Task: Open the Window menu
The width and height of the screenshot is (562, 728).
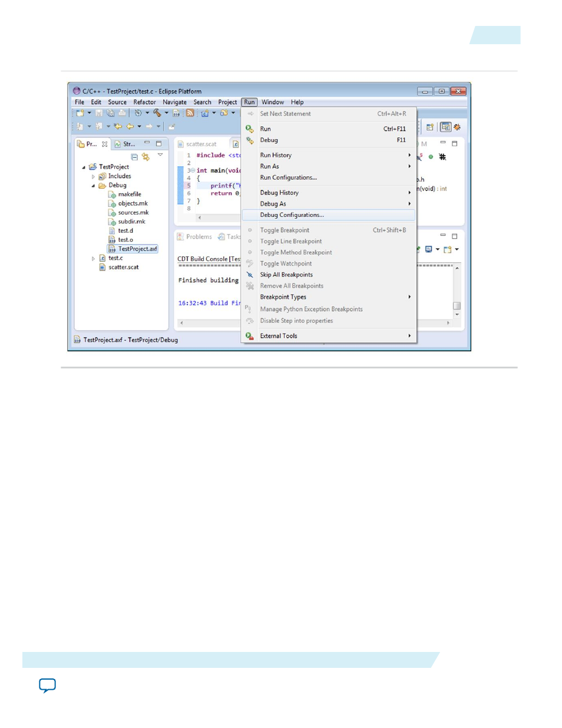Action: (273, 102)
